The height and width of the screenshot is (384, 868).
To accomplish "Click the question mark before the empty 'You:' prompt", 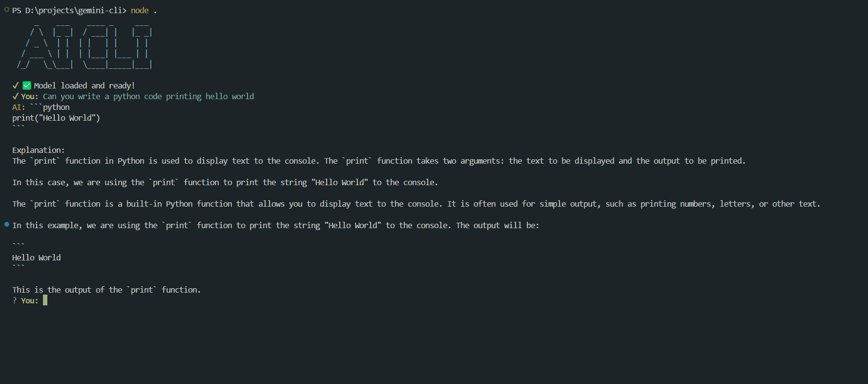I will click(15, 300).
